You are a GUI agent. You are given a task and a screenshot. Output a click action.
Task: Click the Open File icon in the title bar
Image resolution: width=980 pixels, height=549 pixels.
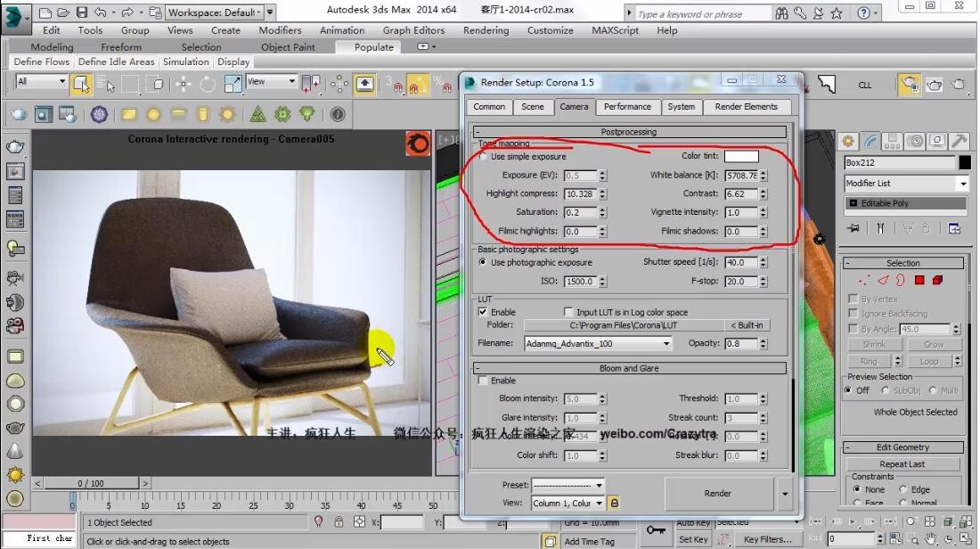coord(63,12)
